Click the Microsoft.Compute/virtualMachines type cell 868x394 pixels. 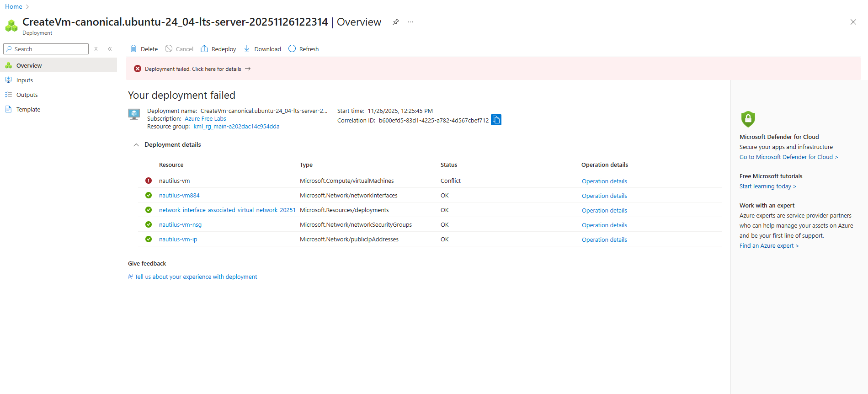point(347,181)
